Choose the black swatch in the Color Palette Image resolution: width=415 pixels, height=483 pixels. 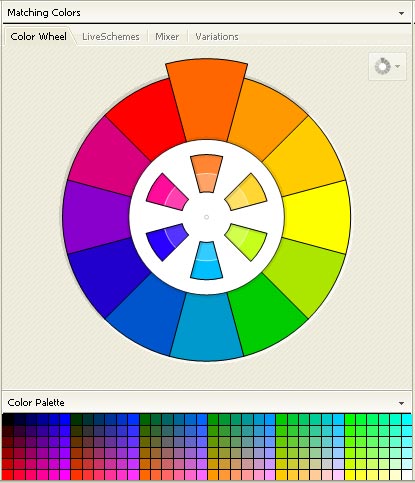pyautogui.click(x=8, y=420)
